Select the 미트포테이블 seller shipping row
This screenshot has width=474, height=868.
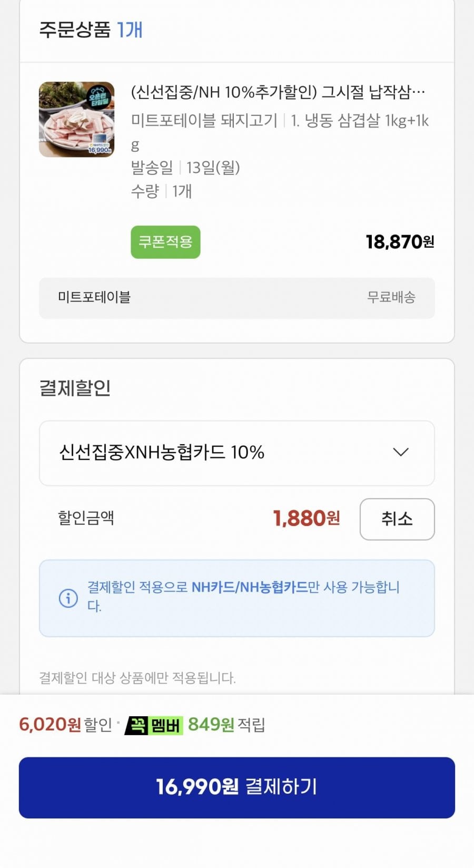[237, 298]
